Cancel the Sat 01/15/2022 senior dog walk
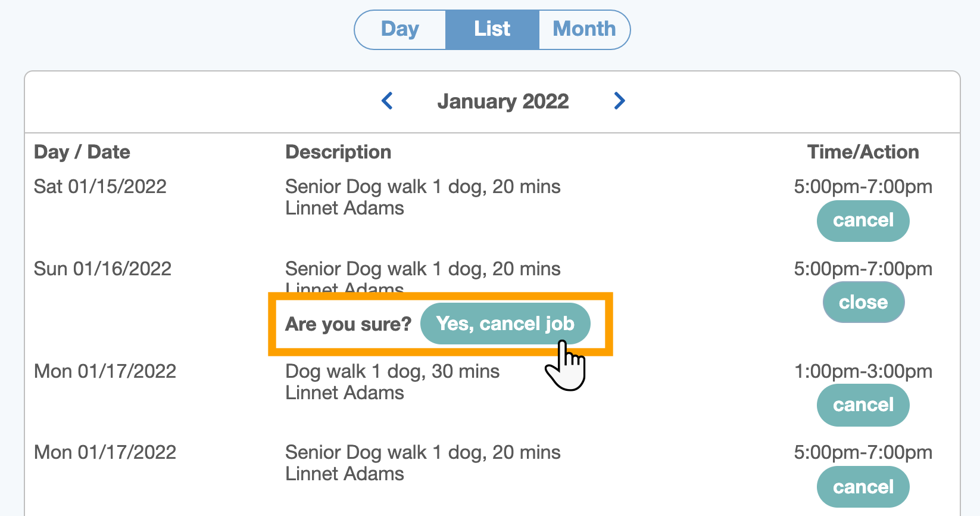The height and width of the screenshot is (516, 980). [x=863, y=220]
